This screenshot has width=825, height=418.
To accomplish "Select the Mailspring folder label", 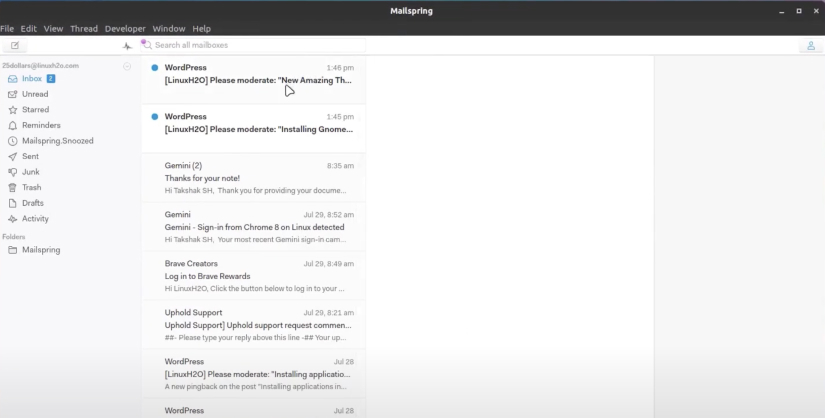I will (x=41, y=250).
